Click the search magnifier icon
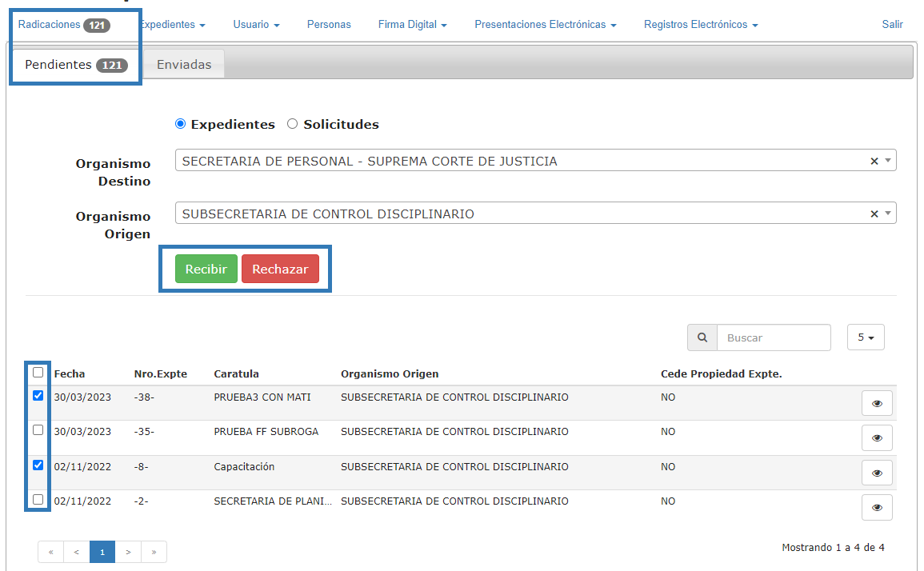 (x=702, y=337)
